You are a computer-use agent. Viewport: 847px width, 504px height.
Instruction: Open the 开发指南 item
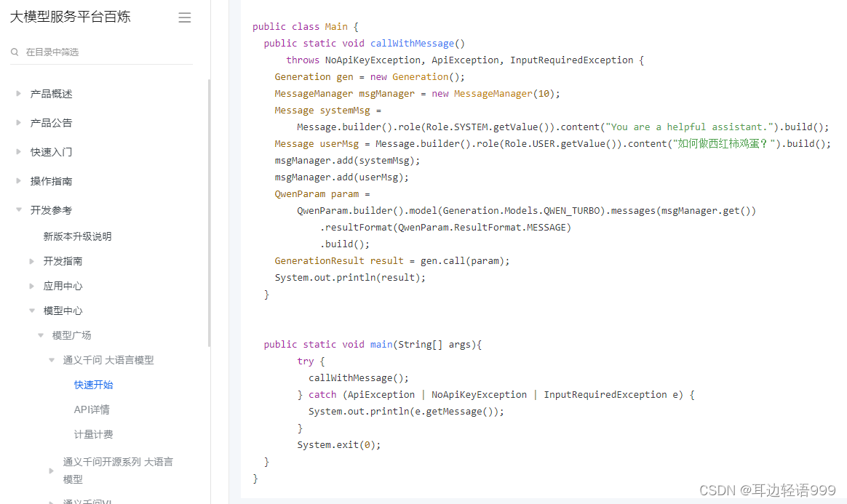coord(63,261)
